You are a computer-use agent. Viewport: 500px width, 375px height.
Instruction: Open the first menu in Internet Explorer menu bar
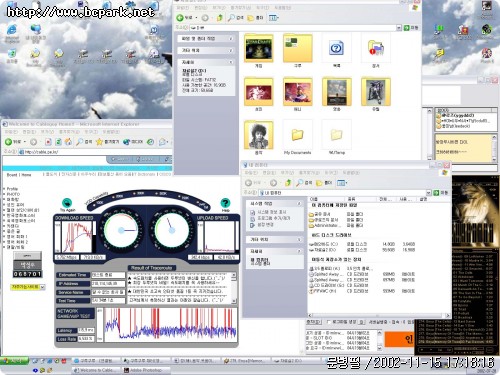(x=11, y=132)
